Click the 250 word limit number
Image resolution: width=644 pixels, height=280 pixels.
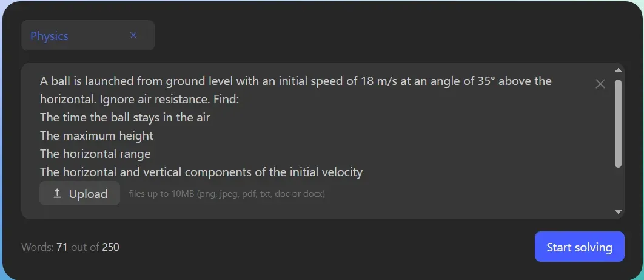[110, 247]
